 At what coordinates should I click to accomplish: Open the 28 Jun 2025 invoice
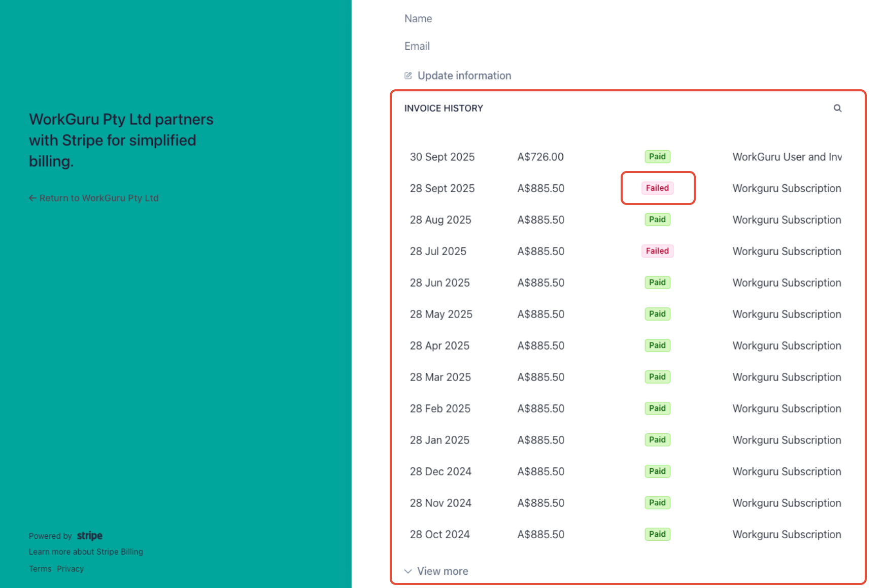tap(626, 283)
